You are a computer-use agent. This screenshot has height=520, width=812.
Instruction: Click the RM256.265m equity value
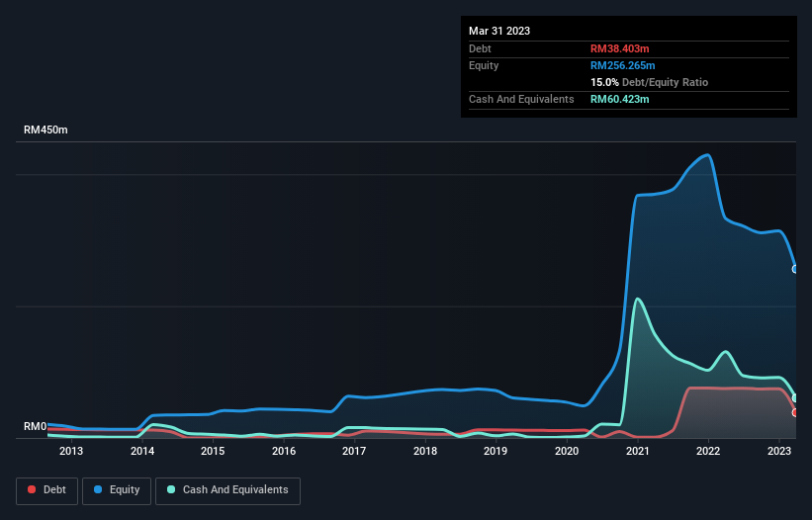[x=622, y=65]
